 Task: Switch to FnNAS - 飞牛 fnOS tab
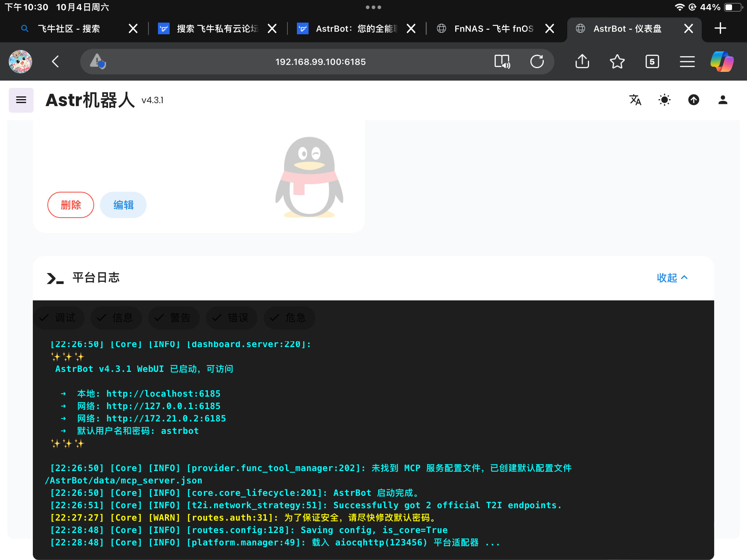pos(494,29)
